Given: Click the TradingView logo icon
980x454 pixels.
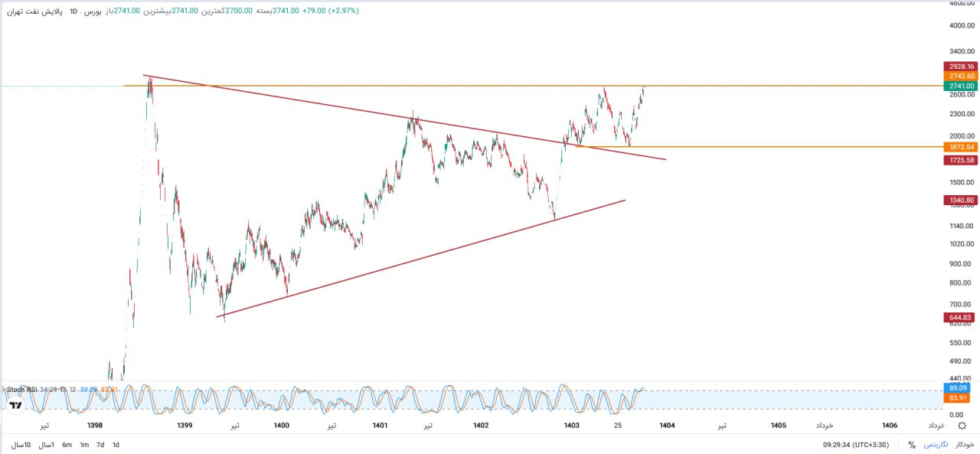Looking at the screenshot, I should point(15,406).
